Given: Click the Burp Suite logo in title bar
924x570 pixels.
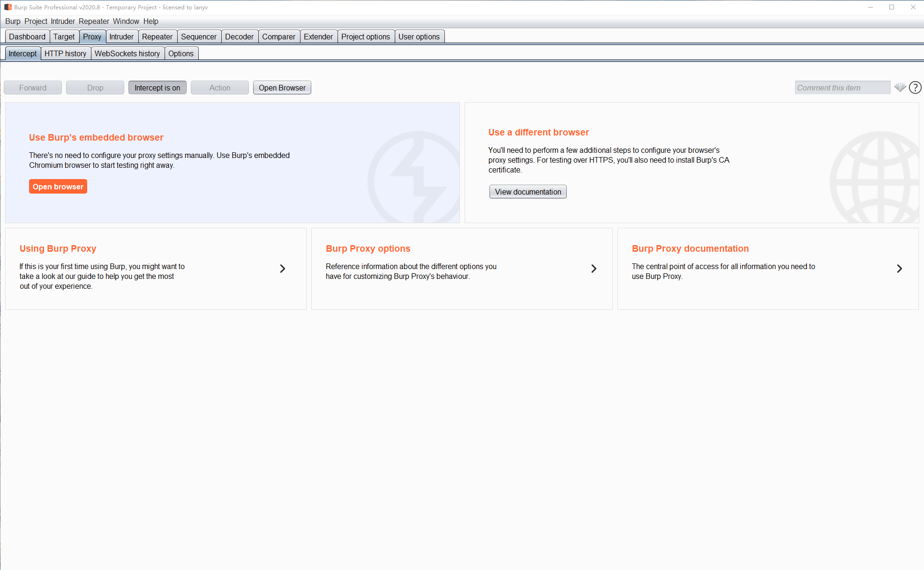Looking at the screenshot, I should (x=8, y=7).
